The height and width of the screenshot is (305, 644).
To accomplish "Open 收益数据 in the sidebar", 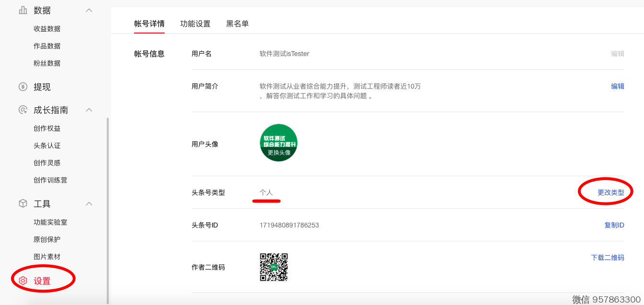I will click(47, 29).
